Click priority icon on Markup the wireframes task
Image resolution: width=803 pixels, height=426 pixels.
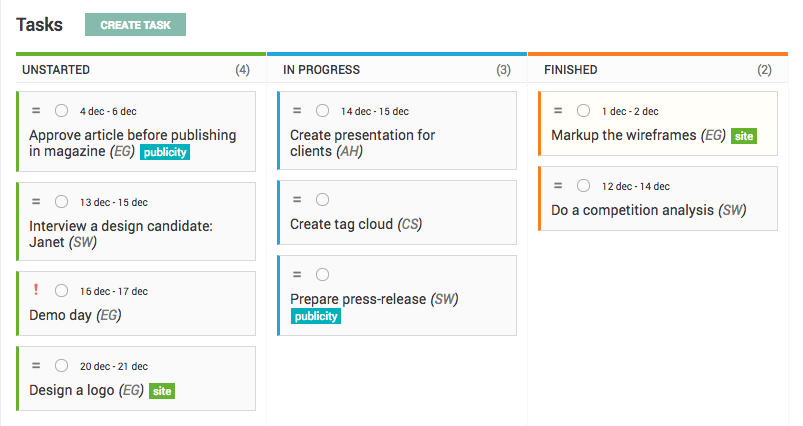tap(558, 110)
